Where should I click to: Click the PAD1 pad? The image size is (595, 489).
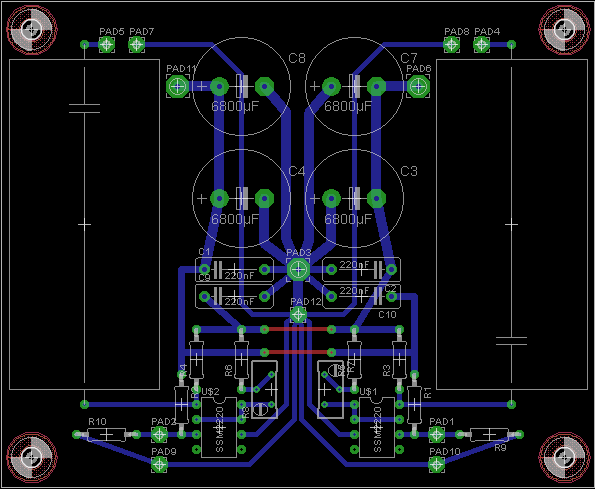[436, 434]
